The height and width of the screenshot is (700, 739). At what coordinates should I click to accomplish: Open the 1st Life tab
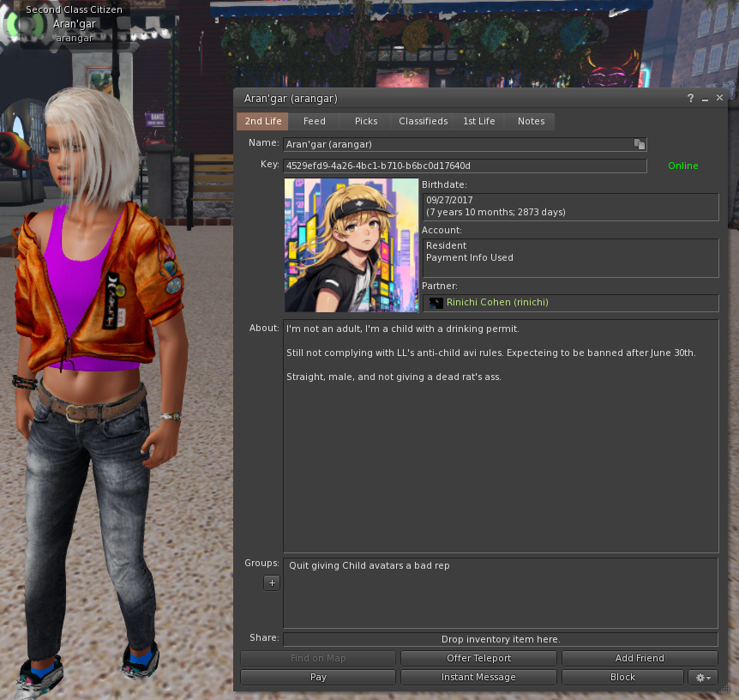(x=479, y=121)
